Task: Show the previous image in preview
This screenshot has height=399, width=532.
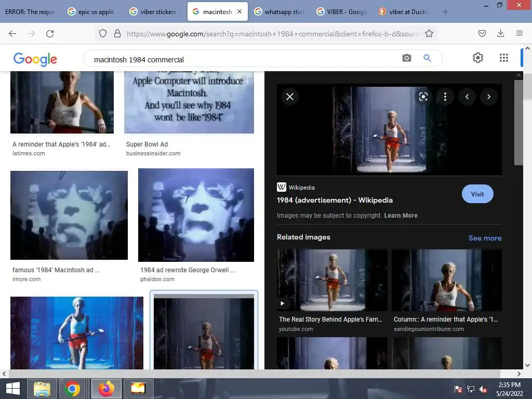Action: 467,97
